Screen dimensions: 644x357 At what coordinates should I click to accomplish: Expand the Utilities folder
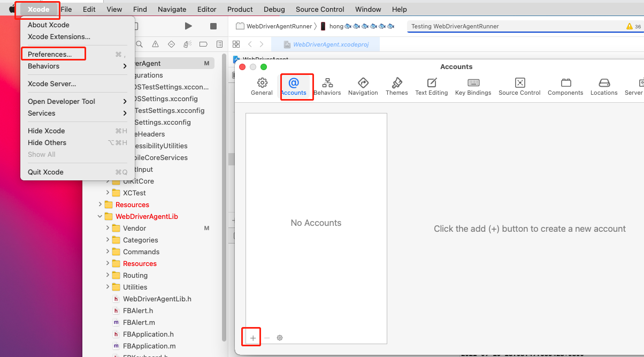[108, 287]
